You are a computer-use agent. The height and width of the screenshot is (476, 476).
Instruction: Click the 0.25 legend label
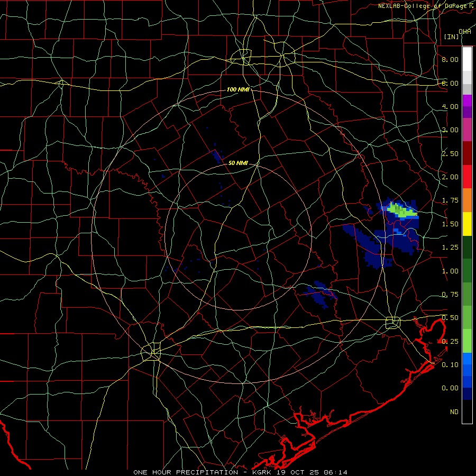click(450, 342)
